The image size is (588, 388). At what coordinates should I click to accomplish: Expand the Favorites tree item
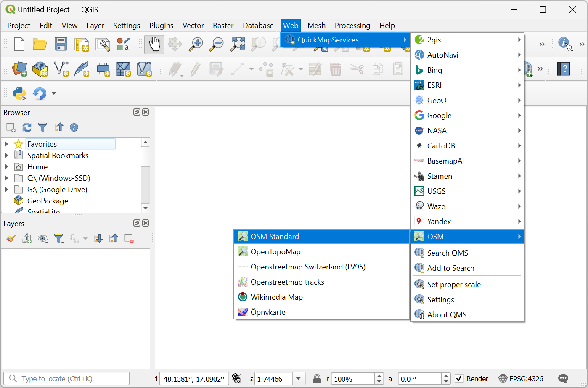coord(7,144)
